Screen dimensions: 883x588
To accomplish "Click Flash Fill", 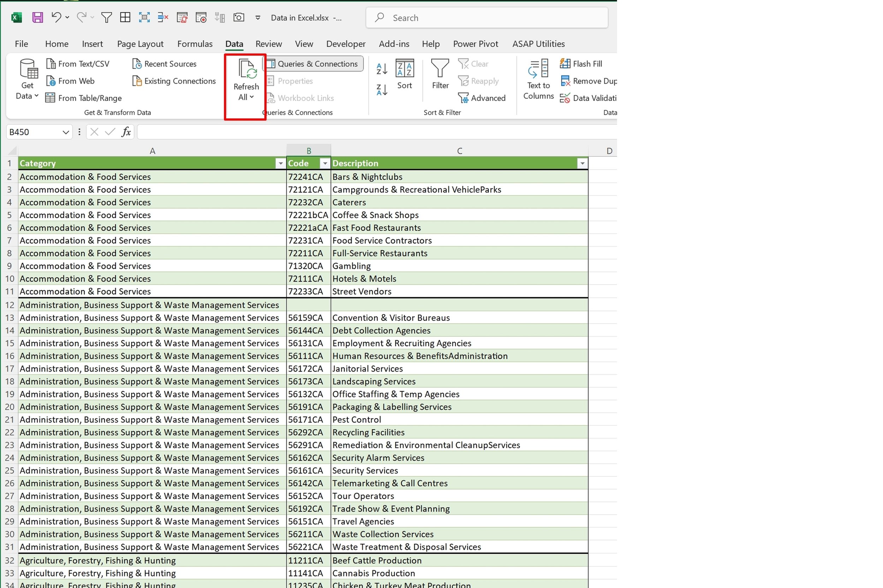I will pyautogui.click(x=581, y=64).
